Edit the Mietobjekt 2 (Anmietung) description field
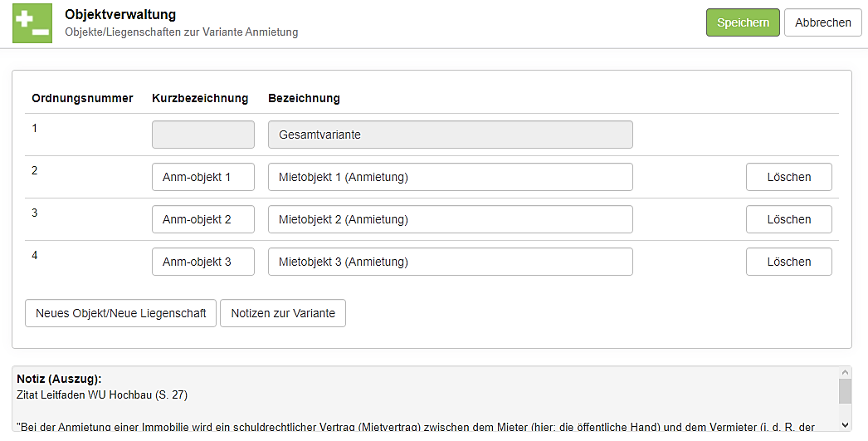 tap(450, 219)
